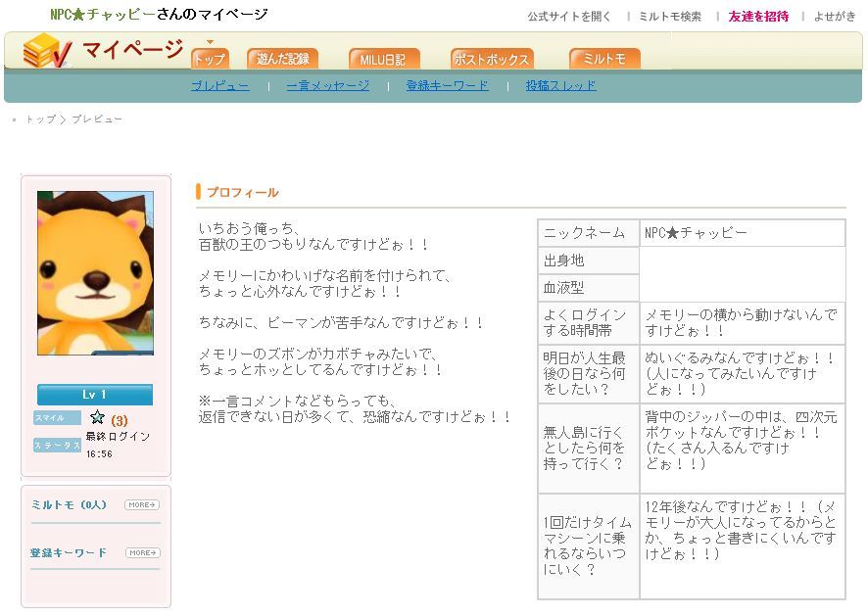Click 登録キーワード link in the sub-navigation bar
Viewport: 868px width, 616px height.
(x=447, y=86)
